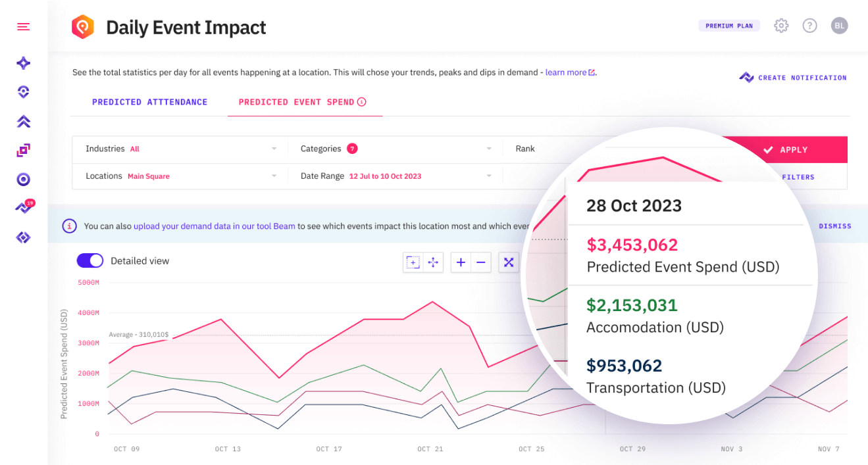
Task: Switch to Predicted Attendance tab
Action: (x=149, y=102)
